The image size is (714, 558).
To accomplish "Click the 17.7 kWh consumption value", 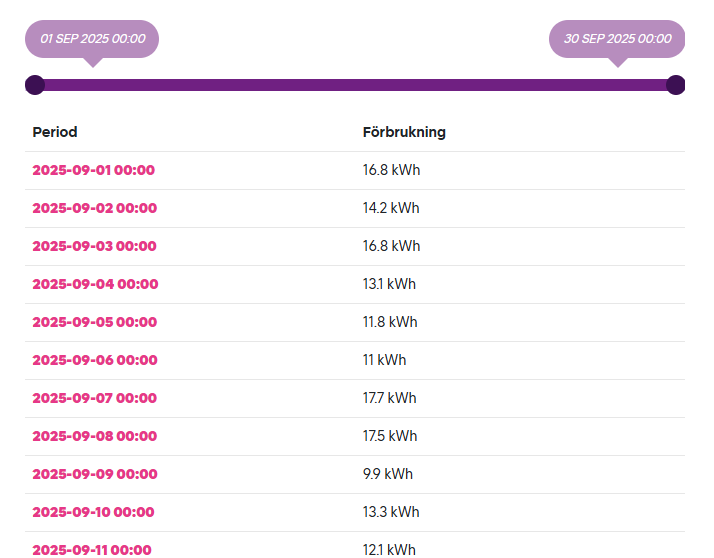I will pos(389,398).
